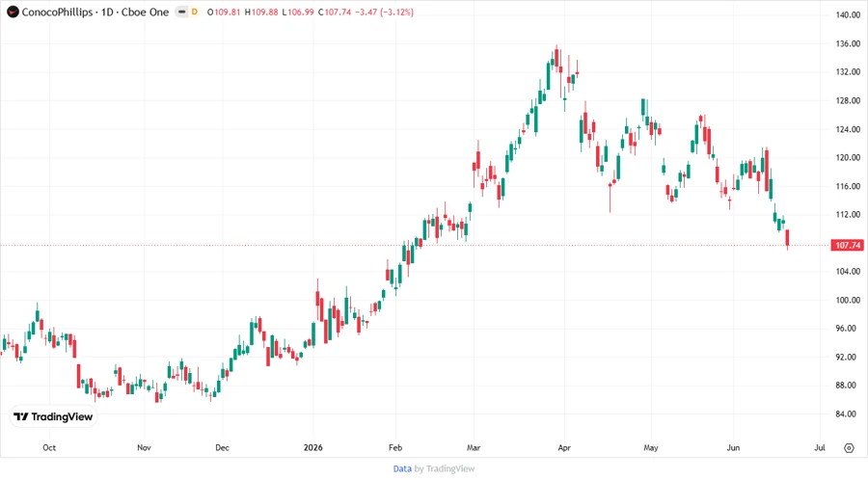Click the last red candle at 107.74
The image size is (868, 480).
coord(787,238)
